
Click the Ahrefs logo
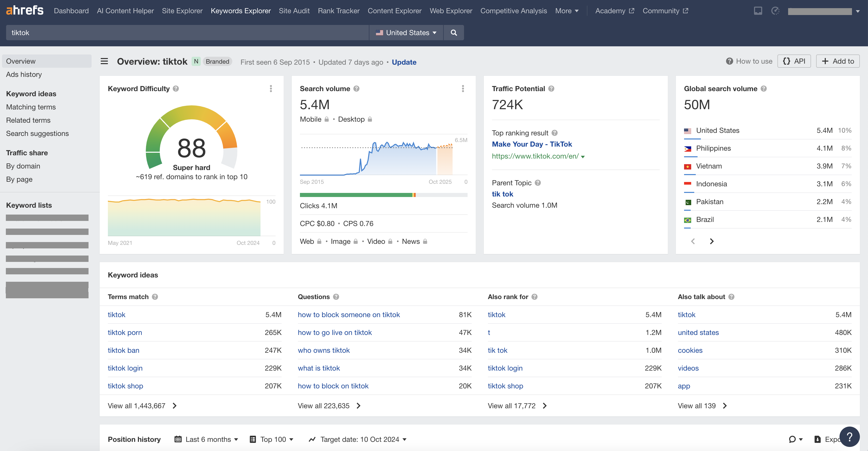point(25,10)
